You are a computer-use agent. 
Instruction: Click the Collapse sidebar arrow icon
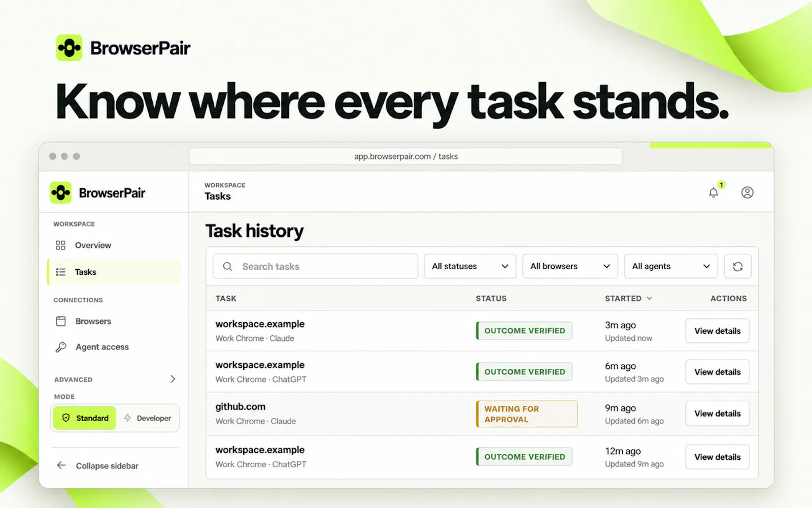tap(61, 465)
